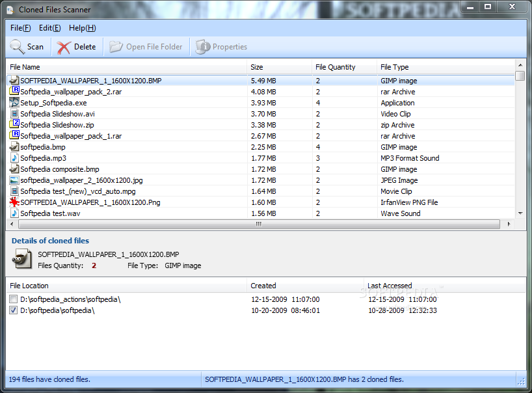Click the 5.49 MB size cell
This screenshot has width=532, height=393.
point(263,81)
